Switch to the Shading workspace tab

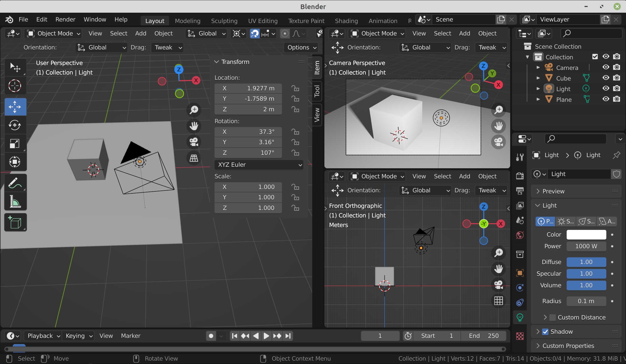pyautogui.click(x=346, y=21)
